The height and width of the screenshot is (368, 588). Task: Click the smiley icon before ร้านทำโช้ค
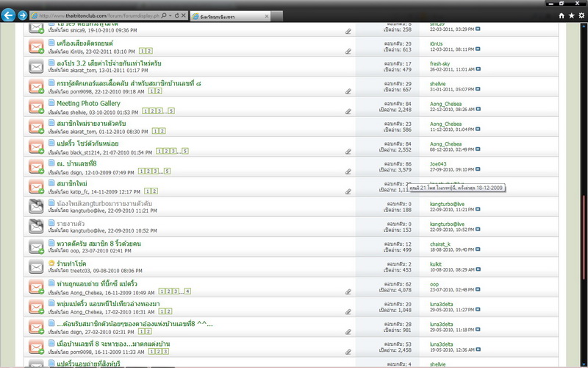(51, 263)
